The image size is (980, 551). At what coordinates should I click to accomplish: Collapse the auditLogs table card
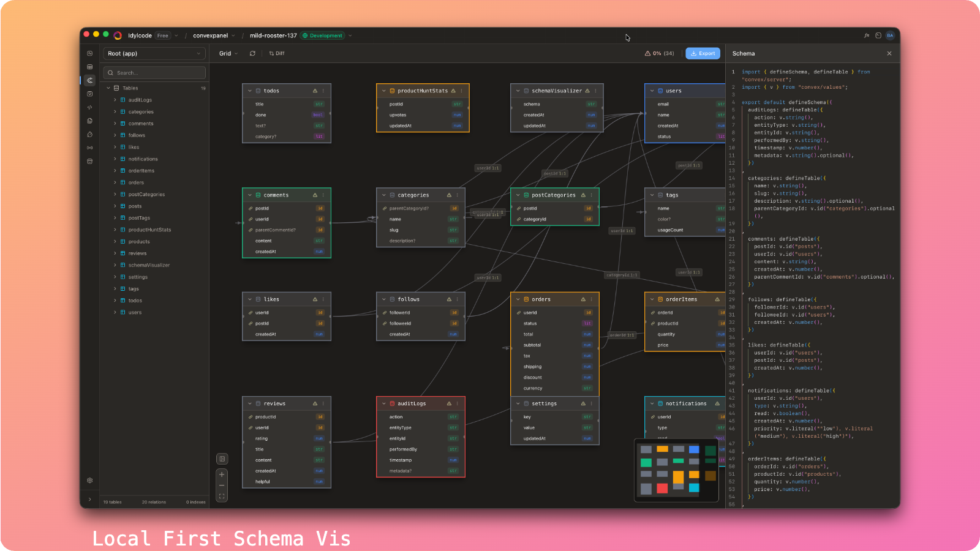coord(384,403)
